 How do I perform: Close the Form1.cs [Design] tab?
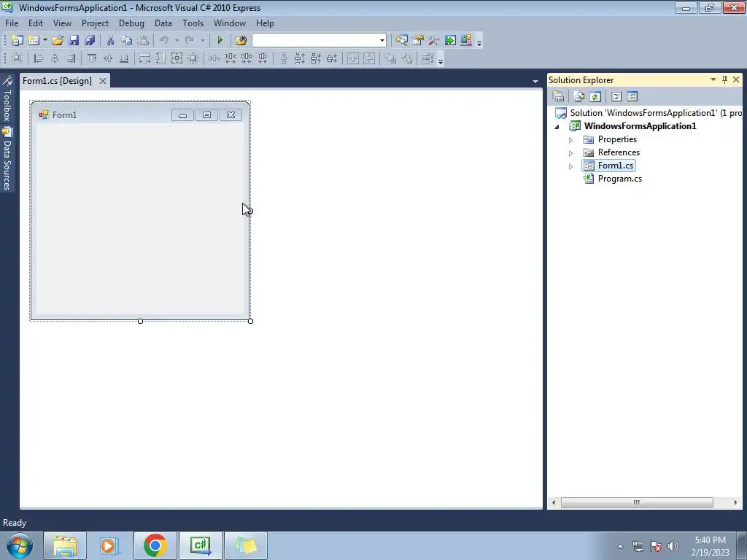coord(102,81)
